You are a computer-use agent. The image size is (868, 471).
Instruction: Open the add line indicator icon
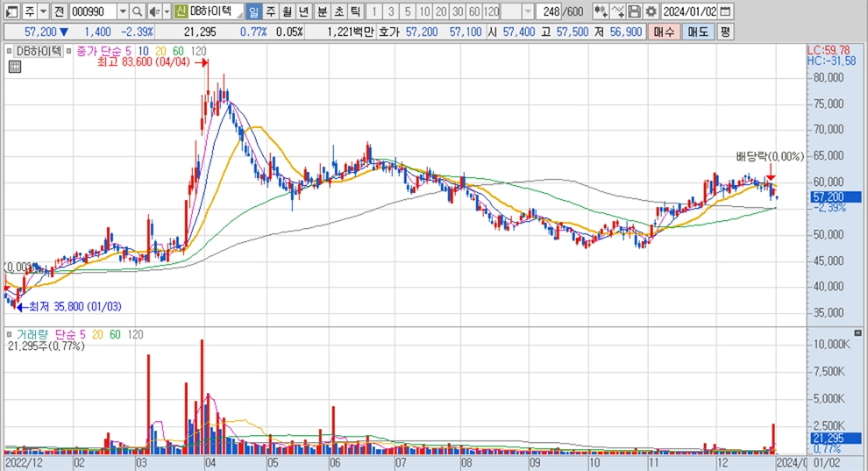tap(618, 11)
